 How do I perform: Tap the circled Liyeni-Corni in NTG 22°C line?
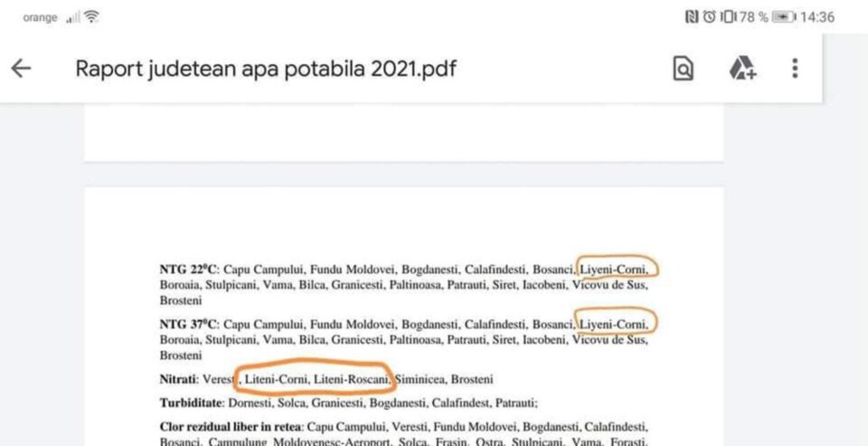[615, 270]
